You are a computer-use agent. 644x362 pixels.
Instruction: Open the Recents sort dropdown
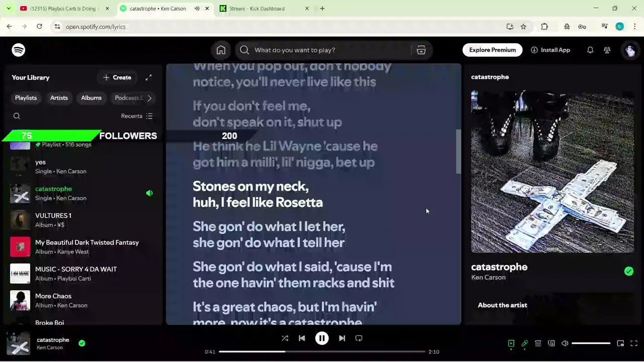coord(137,116)
